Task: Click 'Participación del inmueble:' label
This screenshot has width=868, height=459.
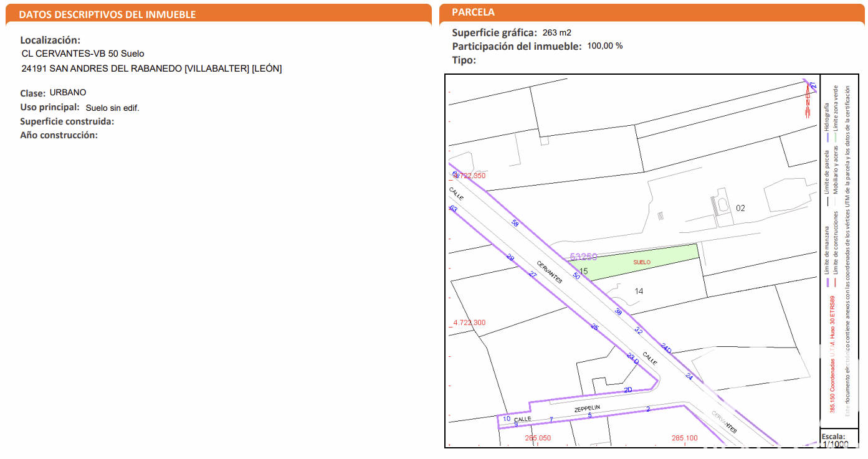Action: [517, 46]
